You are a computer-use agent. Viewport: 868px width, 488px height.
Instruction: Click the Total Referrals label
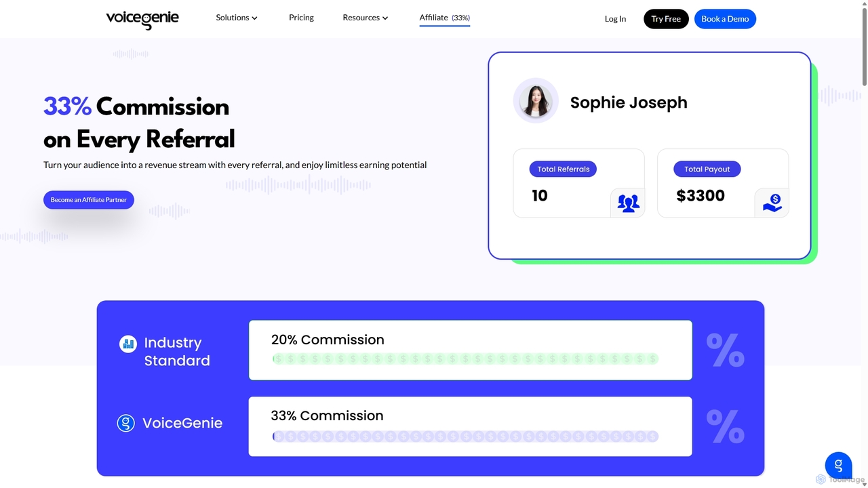pos(563,169)
